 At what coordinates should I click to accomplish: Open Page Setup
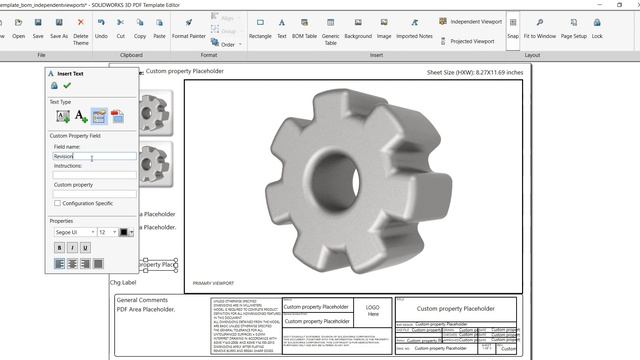click(573, 28)
